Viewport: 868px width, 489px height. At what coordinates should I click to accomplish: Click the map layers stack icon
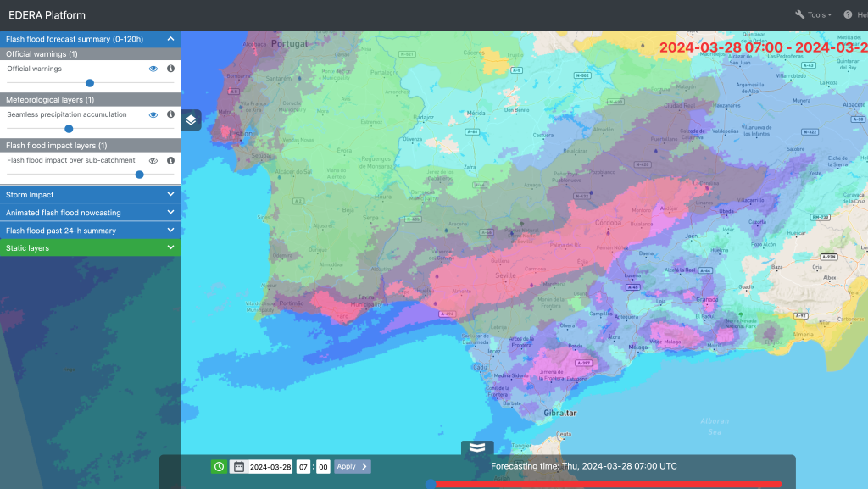click(191, 119)
